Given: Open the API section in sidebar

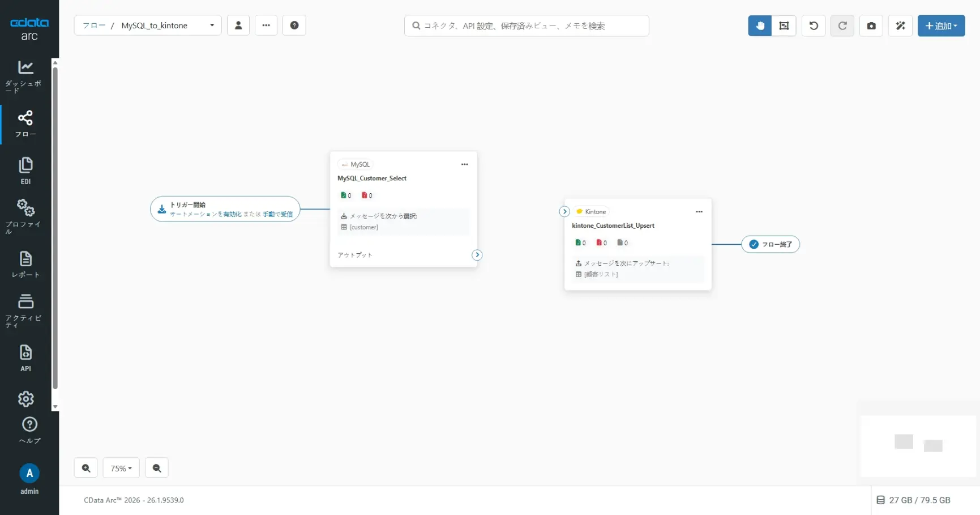Looking at the screenshot, I should [25, 357].
